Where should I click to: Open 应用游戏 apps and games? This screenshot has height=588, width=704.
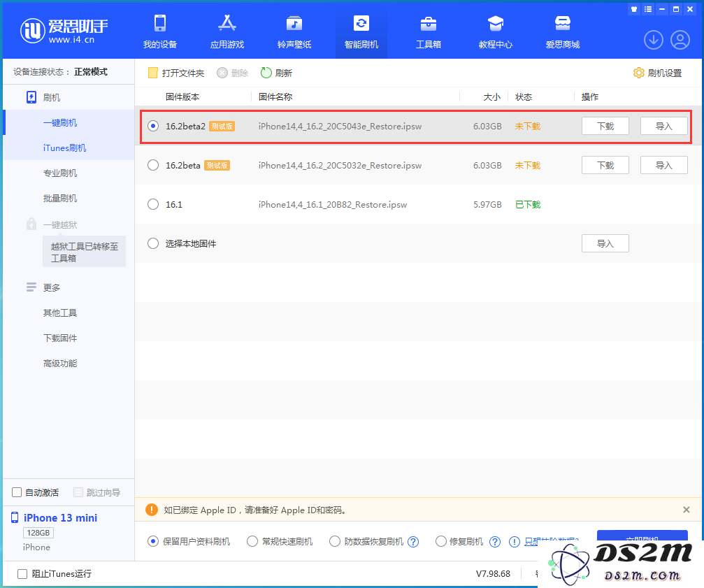[227, 31]
